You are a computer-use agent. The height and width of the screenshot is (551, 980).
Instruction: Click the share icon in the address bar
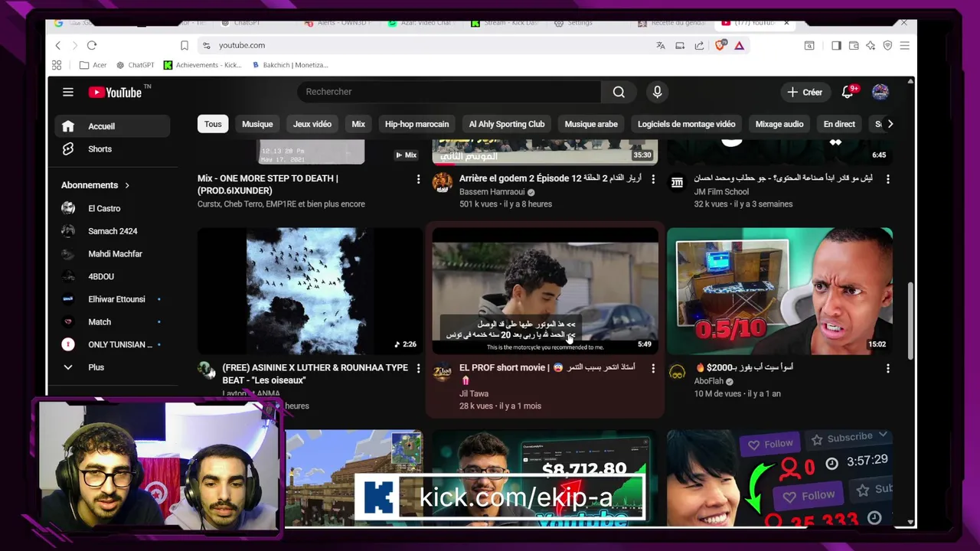pyautogui.click(x=699, y=45)
